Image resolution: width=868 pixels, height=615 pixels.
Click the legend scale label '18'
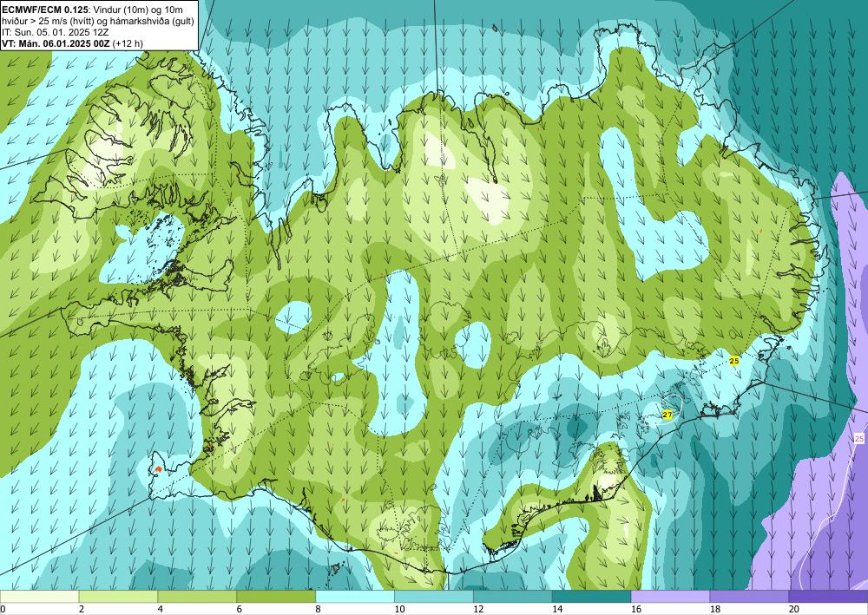714,609
